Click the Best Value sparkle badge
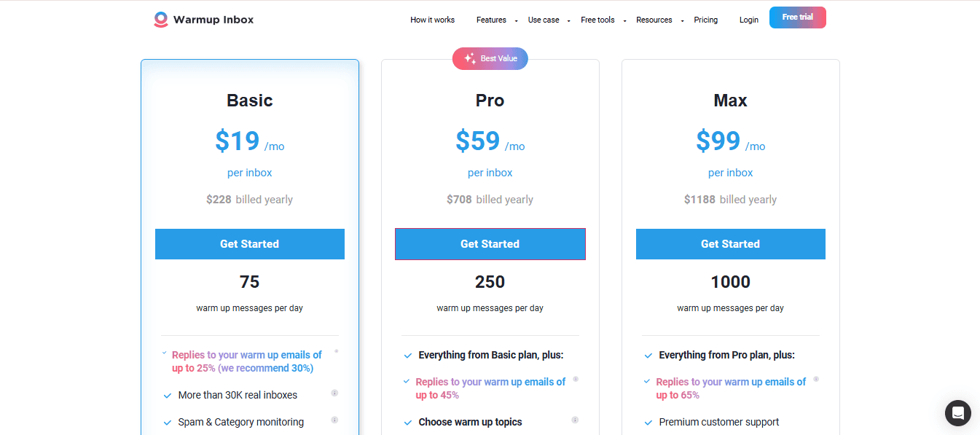The image size is (980, 435). click(490, 58)
